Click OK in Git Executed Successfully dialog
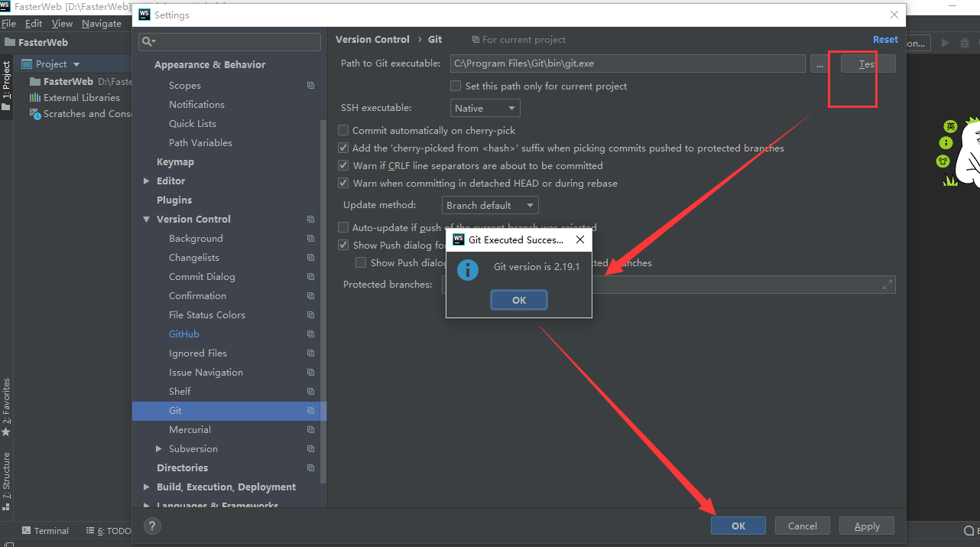Screen dimensions: 980x547 point(519,300)
